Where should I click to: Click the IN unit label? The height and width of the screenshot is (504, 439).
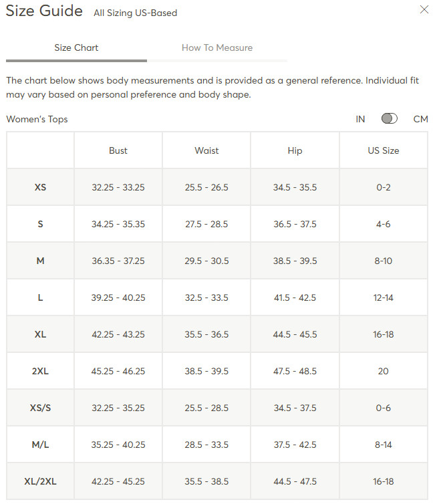tap(360, 119)
